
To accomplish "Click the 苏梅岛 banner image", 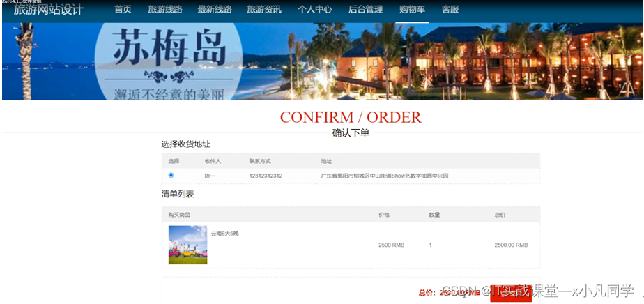I will pyautogui.click(x=323, y=61).
